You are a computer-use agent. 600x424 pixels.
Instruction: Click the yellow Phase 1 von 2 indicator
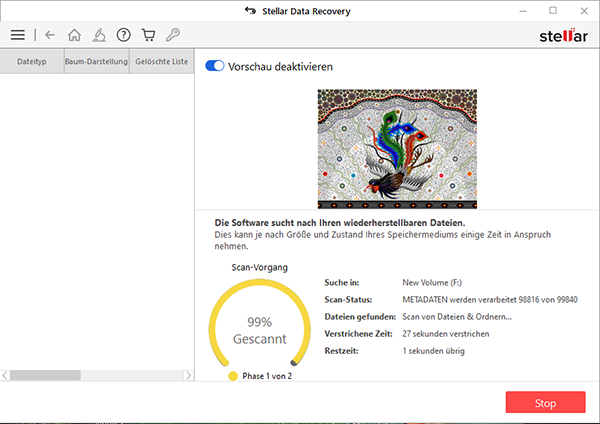[233, 376]
